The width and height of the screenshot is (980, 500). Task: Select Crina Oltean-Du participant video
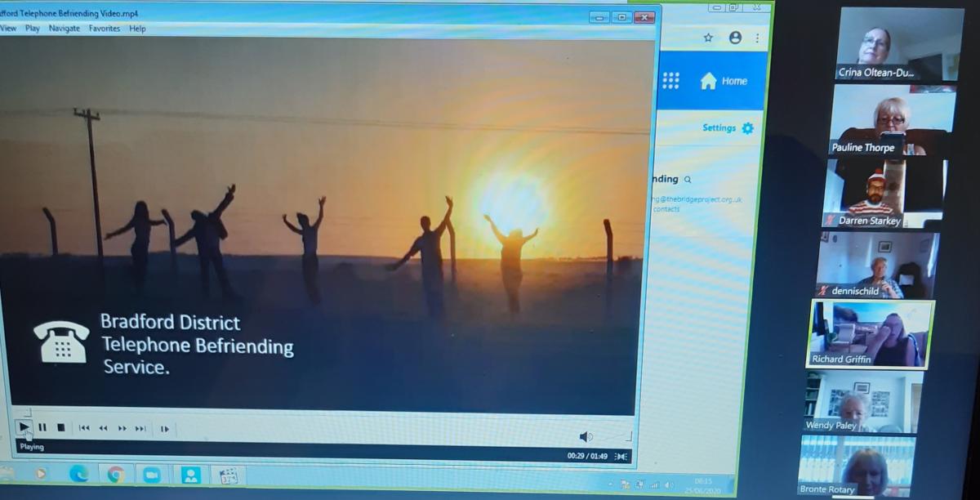[x=900, y=44]
